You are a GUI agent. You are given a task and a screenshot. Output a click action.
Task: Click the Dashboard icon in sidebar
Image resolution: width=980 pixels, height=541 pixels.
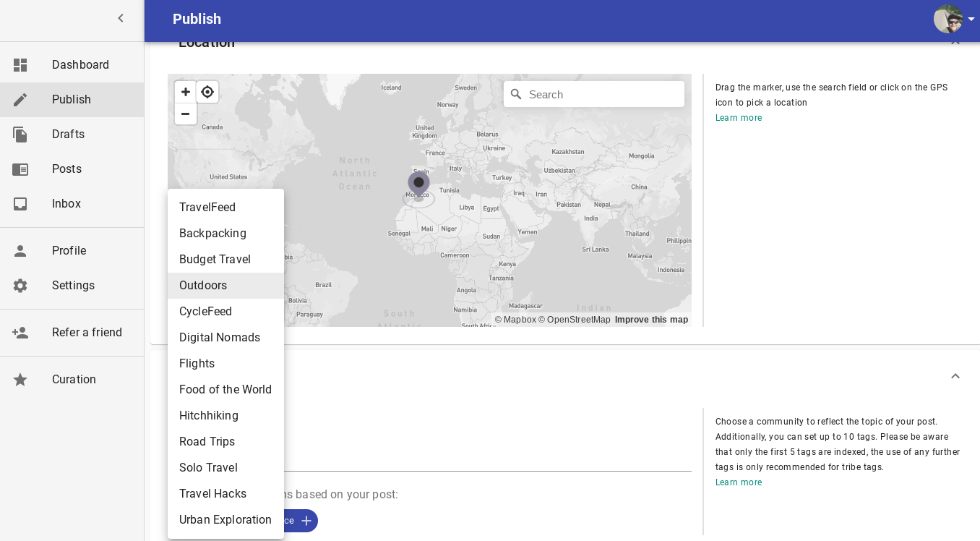point(20,65)
